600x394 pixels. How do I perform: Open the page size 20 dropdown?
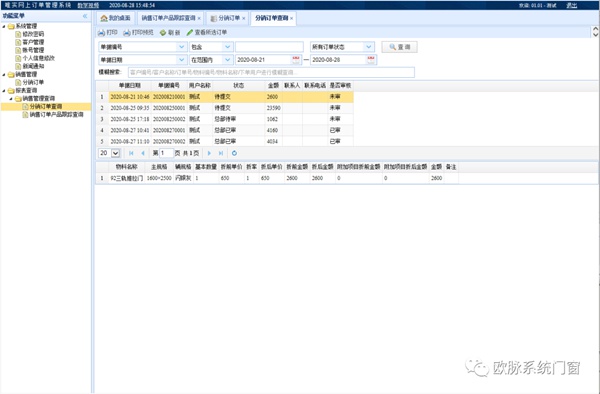tap(115, 153)
